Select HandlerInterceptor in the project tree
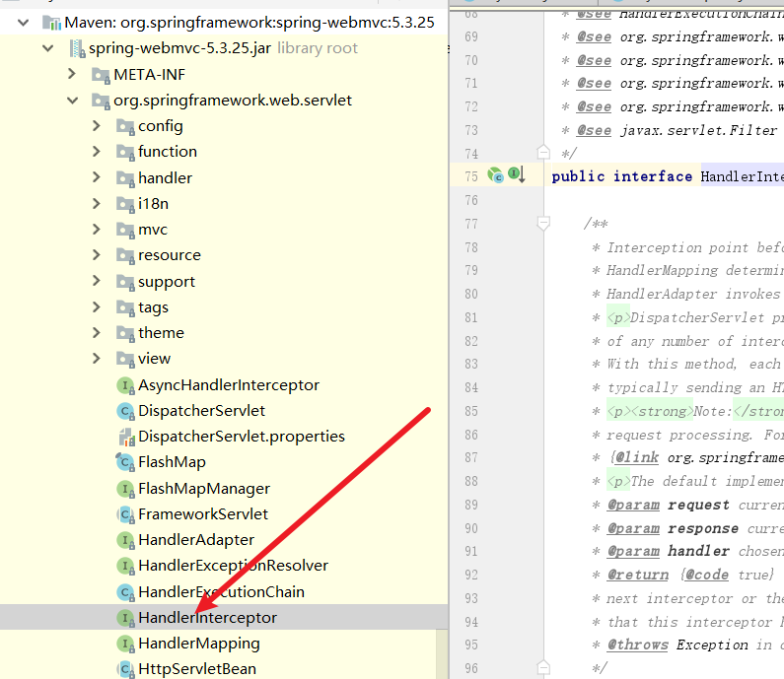784x679 pixels. coord(207,618)
